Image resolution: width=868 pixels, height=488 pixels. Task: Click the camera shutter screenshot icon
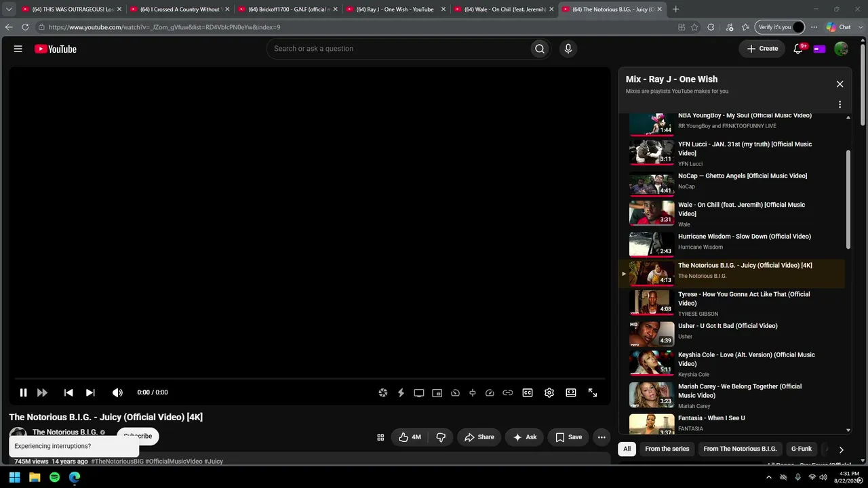point(383,393)
